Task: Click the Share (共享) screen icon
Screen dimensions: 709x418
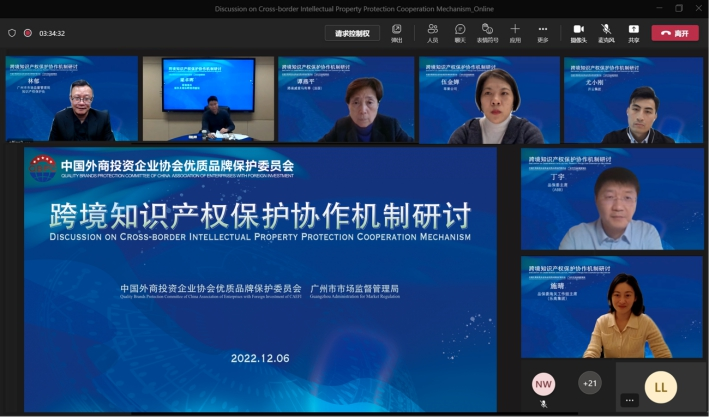Action: (633, 33)
